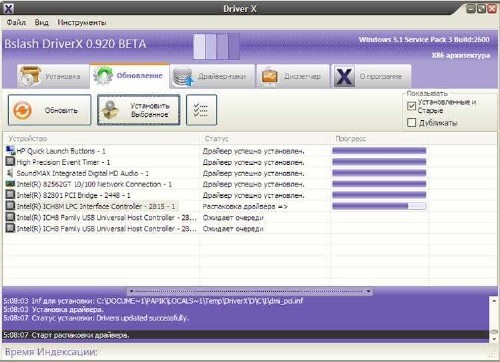This screenshot has width=500, height=362.
Task: Click log line with dmi_pci.inf path
Action: 153,301
